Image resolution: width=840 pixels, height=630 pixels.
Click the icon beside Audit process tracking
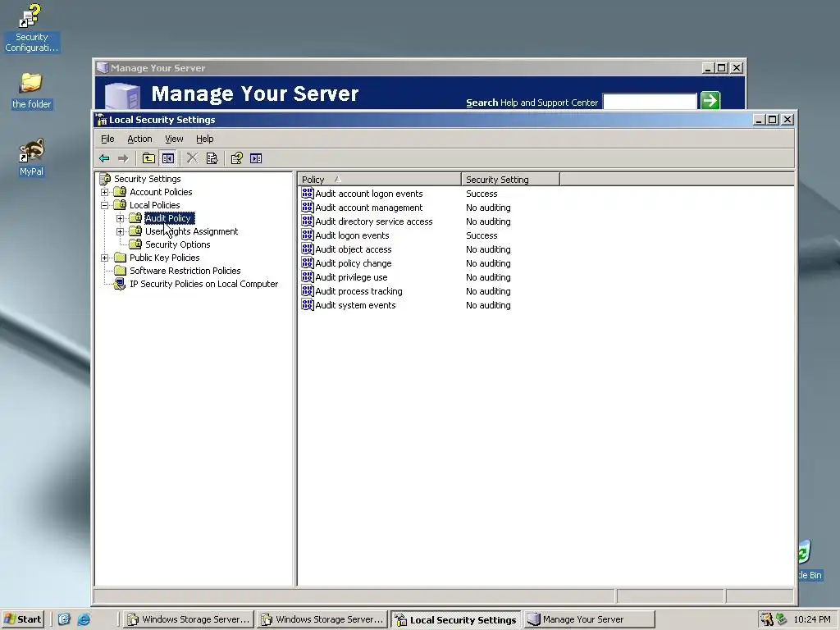pyautogui.click(x=308, y=291)
